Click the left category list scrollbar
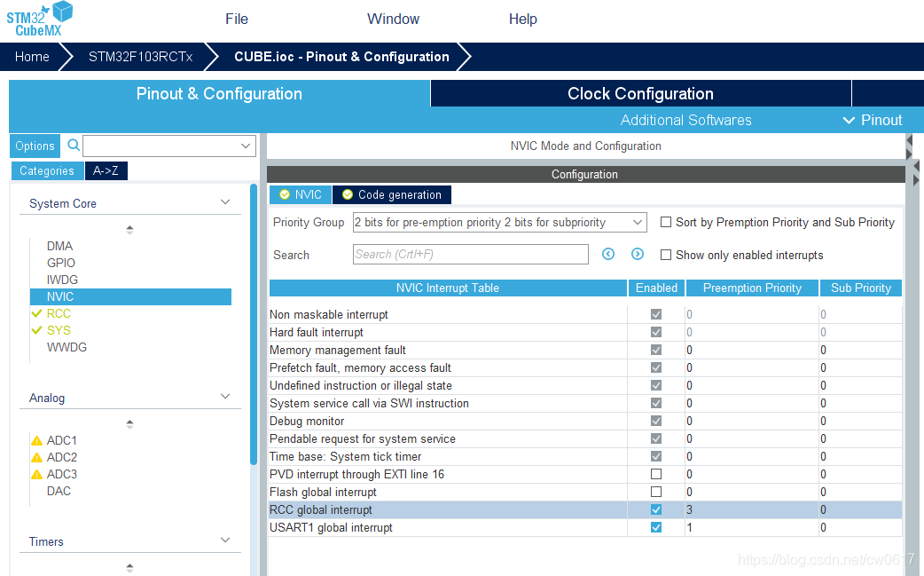924x576 pixels. pyautogui.click(x=254, y=324)
